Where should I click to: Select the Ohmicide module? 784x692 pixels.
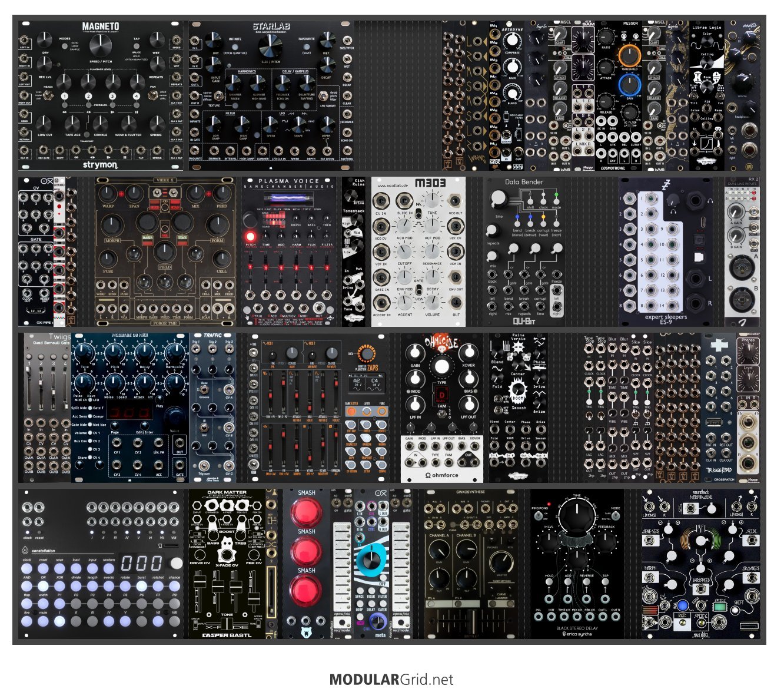tap(442, 407)
